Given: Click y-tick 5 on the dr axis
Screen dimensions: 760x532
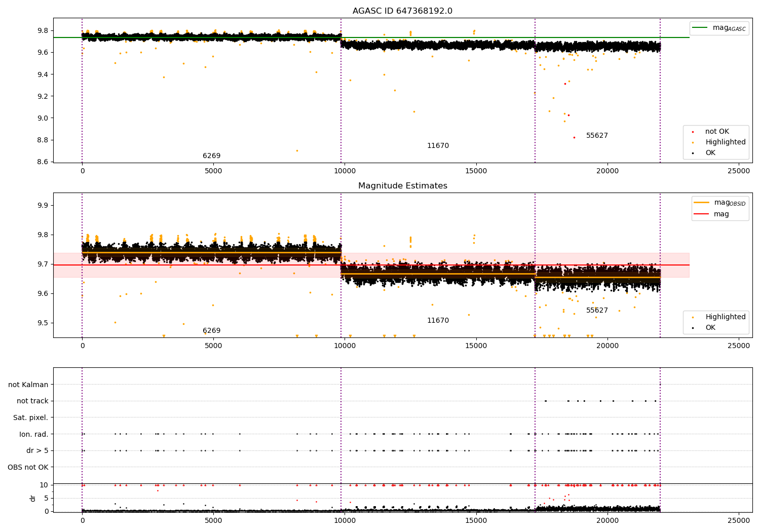Looking at the screenshot, I should pyautogui.click(x=47, y=499).
